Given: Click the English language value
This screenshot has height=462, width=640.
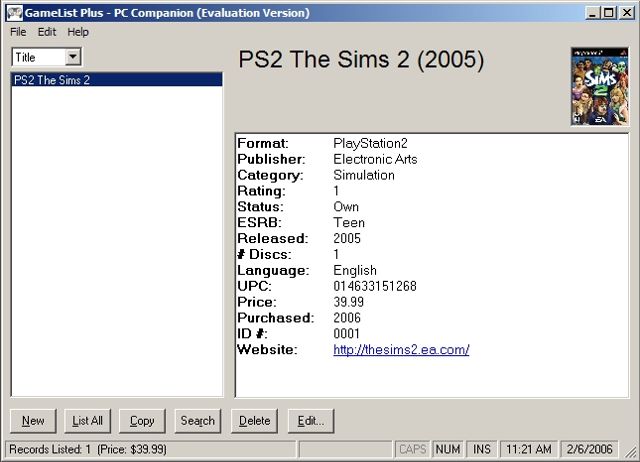Looking at the screenshot, I should 355,270.
